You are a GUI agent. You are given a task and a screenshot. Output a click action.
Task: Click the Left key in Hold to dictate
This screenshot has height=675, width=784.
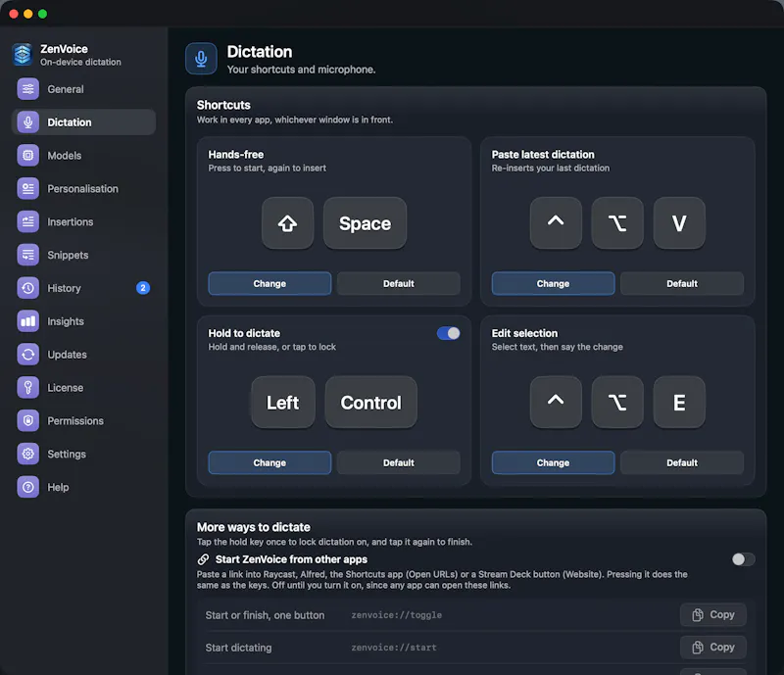point(283,403)
